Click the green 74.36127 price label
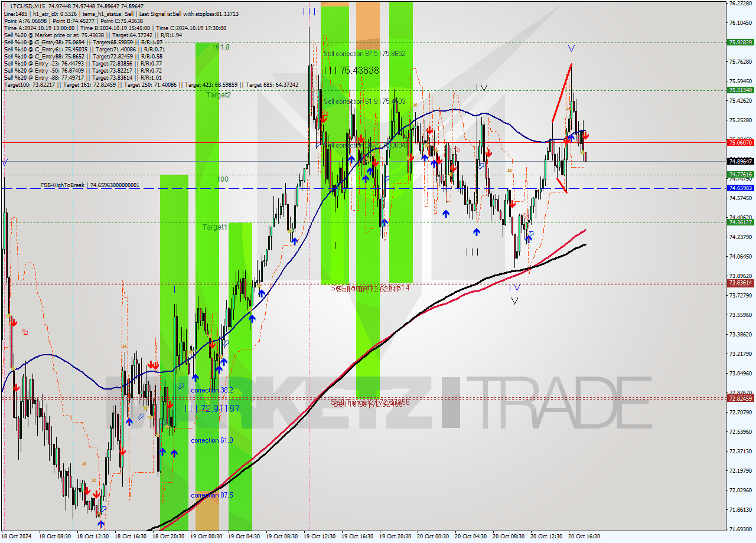This screenshot has width=756, height=543. (x=741, y=222)
